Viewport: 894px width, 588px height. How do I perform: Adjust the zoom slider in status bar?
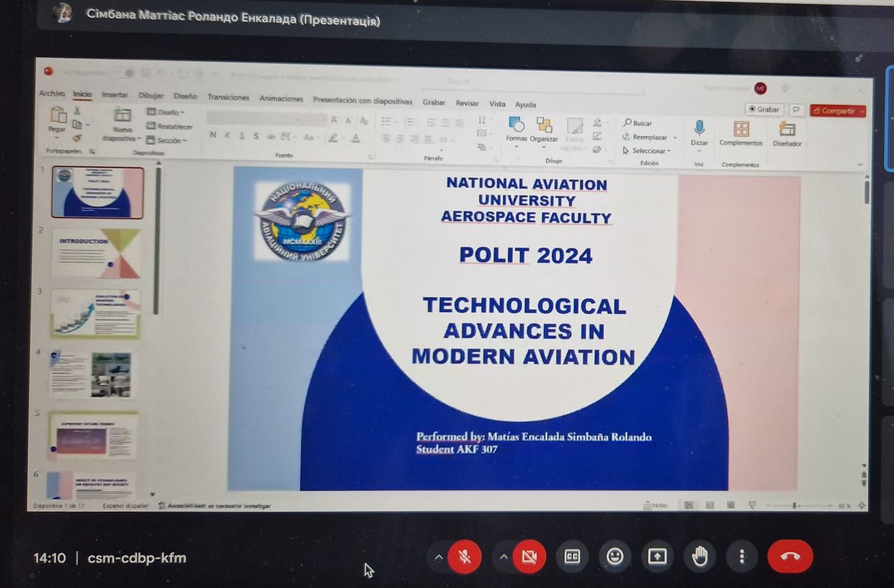(794, 506)
